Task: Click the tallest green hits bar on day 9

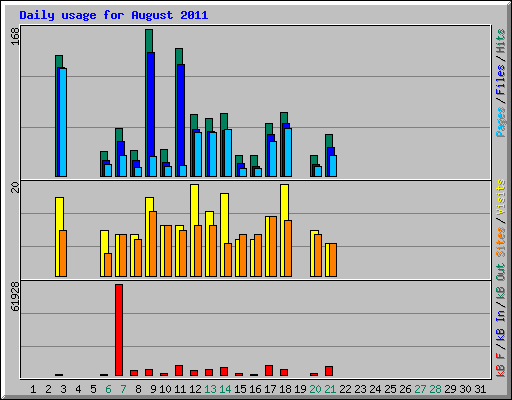Action: tap(149, 40)
